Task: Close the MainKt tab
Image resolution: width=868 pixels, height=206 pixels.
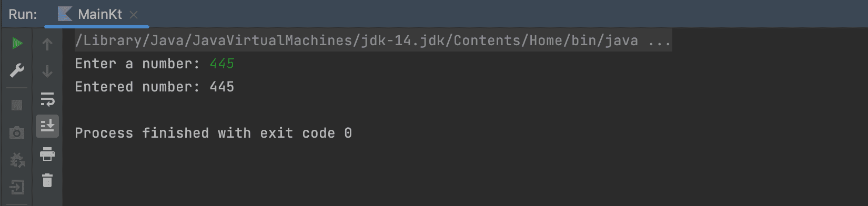Action: pyautogui.click(x=134, y=15)
